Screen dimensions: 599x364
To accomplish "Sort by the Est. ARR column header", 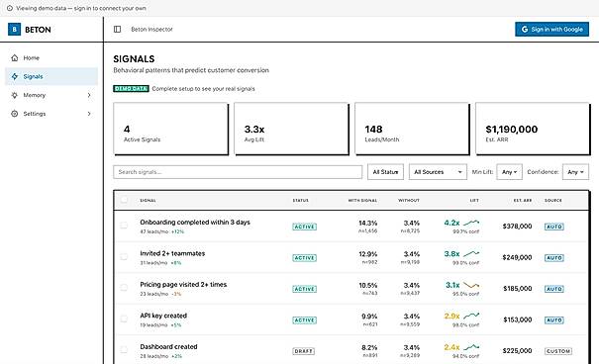I will (522, 201).
